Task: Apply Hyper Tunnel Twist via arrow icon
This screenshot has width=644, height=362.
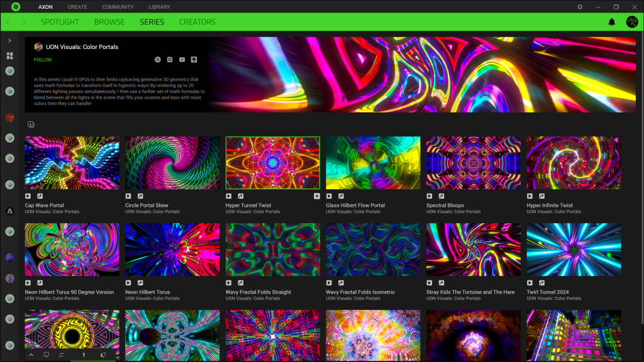Action: pyautogui.click(x=241, y=196)
